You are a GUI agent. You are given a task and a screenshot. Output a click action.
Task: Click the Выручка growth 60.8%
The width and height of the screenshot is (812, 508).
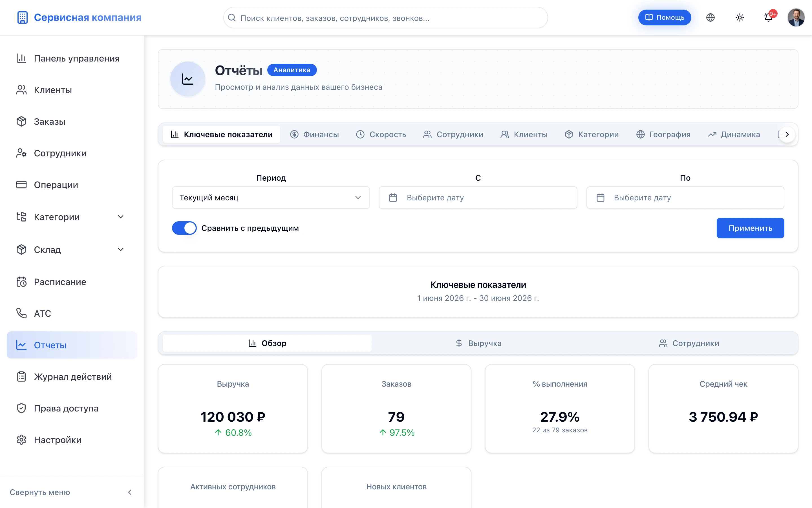233,432
